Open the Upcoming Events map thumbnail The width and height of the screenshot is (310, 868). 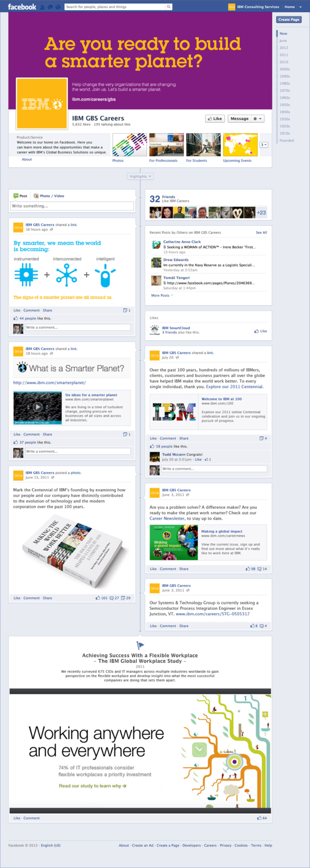click(240, 145)
